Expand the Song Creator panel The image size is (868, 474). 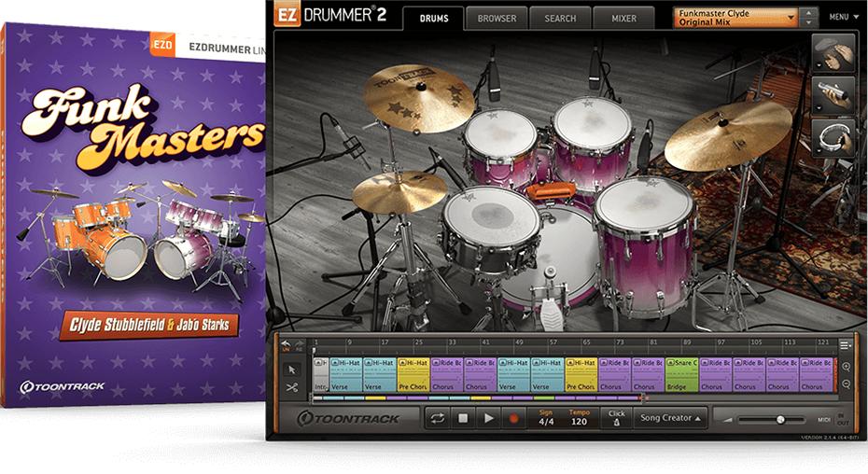pos(669,418)
